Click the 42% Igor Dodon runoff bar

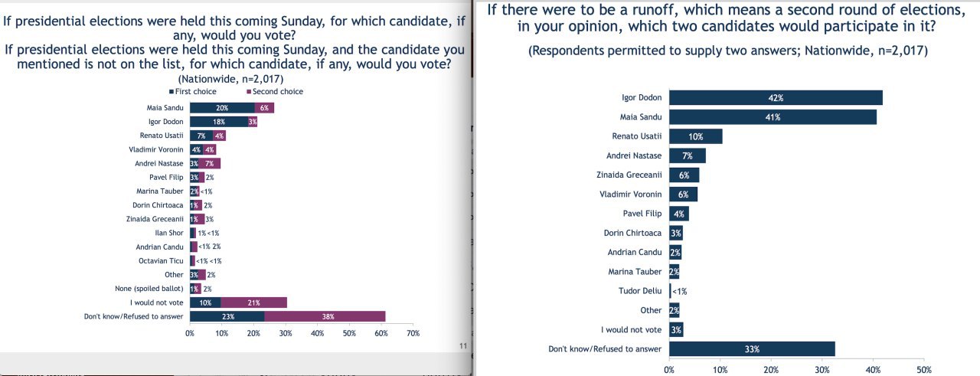pos(776,98)
